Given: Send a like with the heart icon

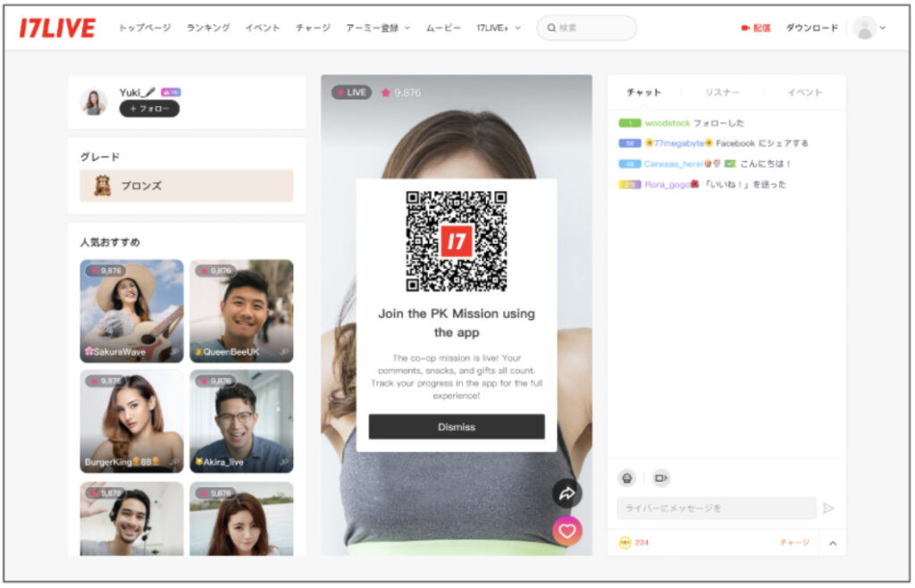Looking at the screenshot, I should coord(567,531).
